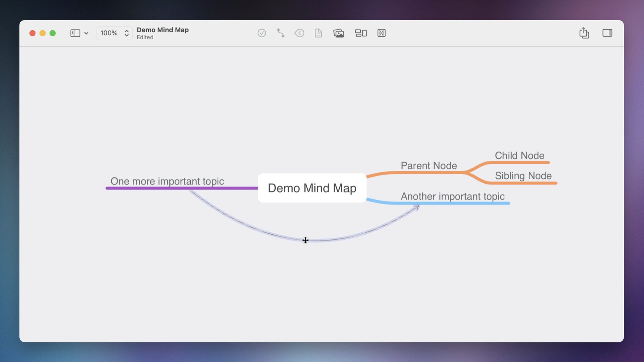
Task: Toggle the right inspector panel
Action: (607, 33)
